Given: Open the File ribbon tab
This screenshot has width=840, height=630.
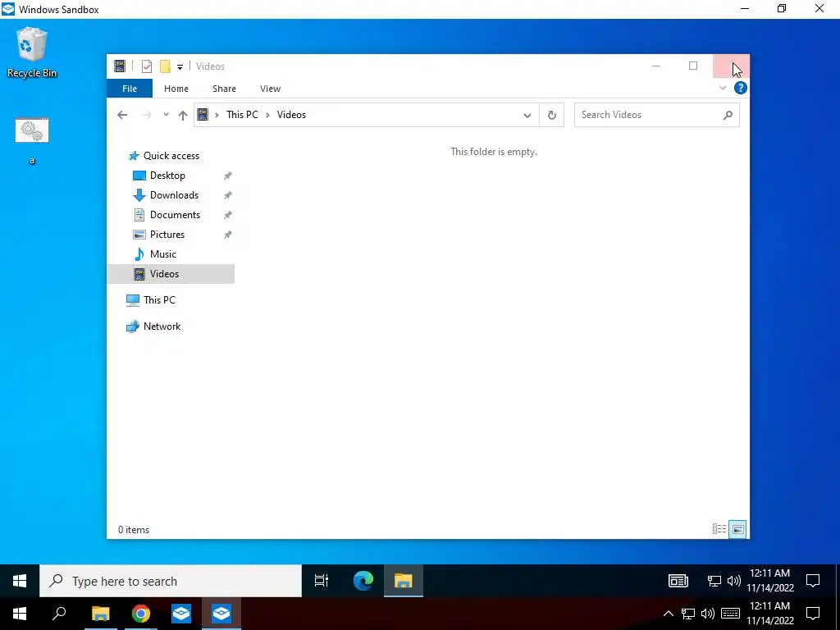Looking at the screenshot, I should 130,89.
